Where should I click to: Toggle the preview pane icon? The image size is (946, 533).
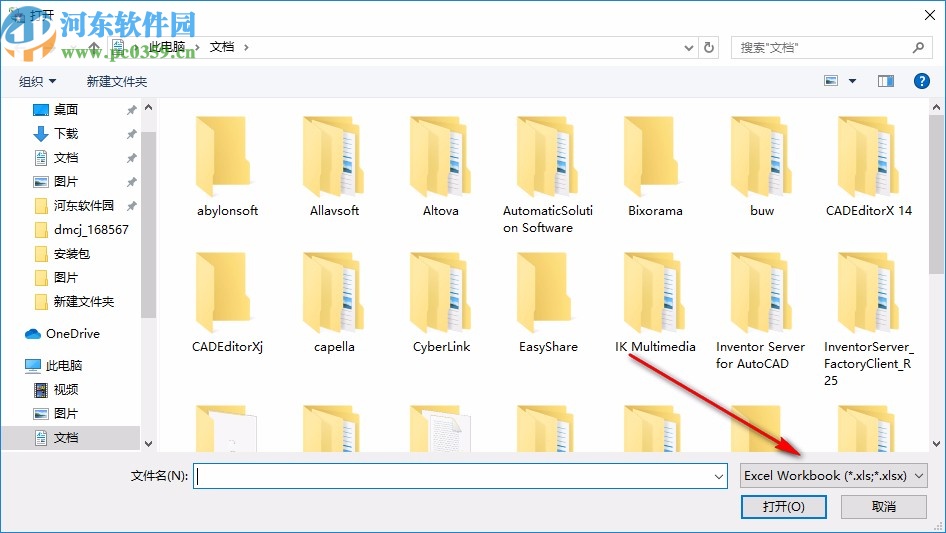click(886, 81)
